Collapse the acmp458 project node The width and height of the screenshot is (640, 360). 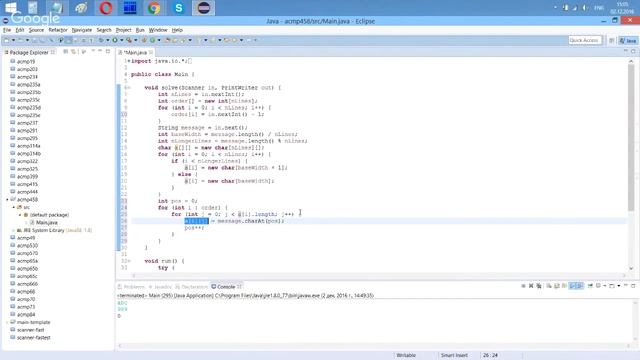(7, 200)
